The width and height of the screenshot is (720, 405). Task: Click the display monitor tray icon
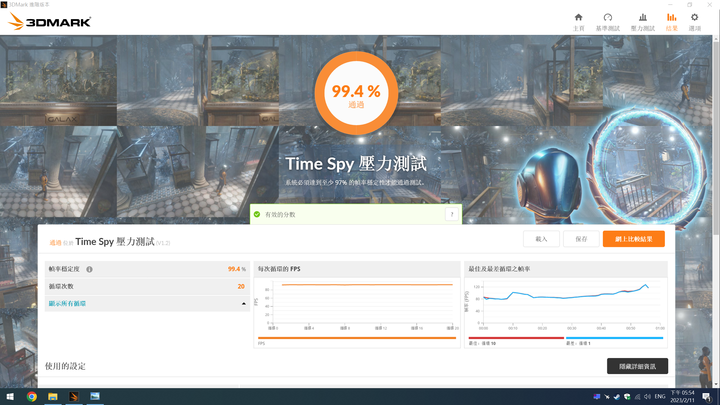tap(596, 397)
